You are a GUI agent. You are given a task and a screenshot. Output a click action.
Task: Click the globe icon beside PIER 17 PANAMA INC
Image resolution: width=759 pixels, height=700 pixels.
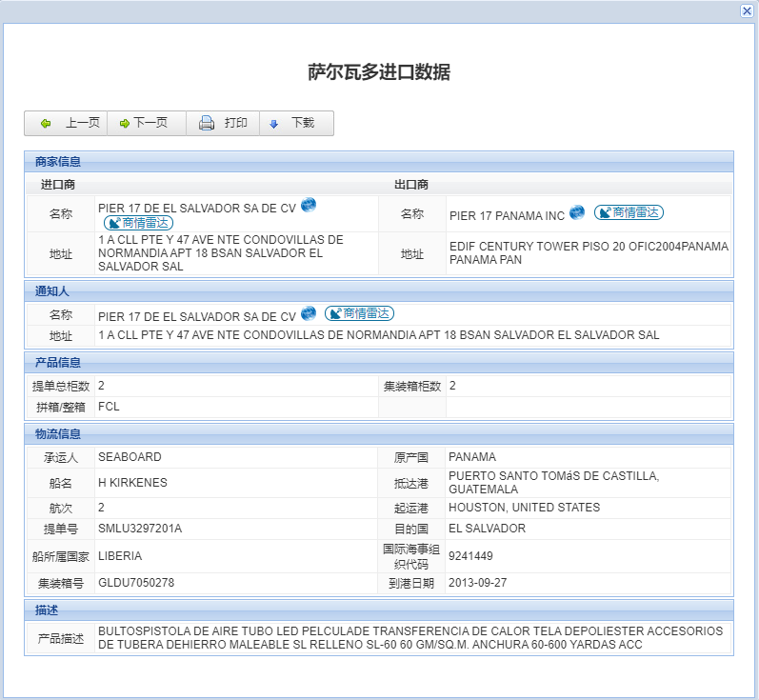[x=577, y=212]
